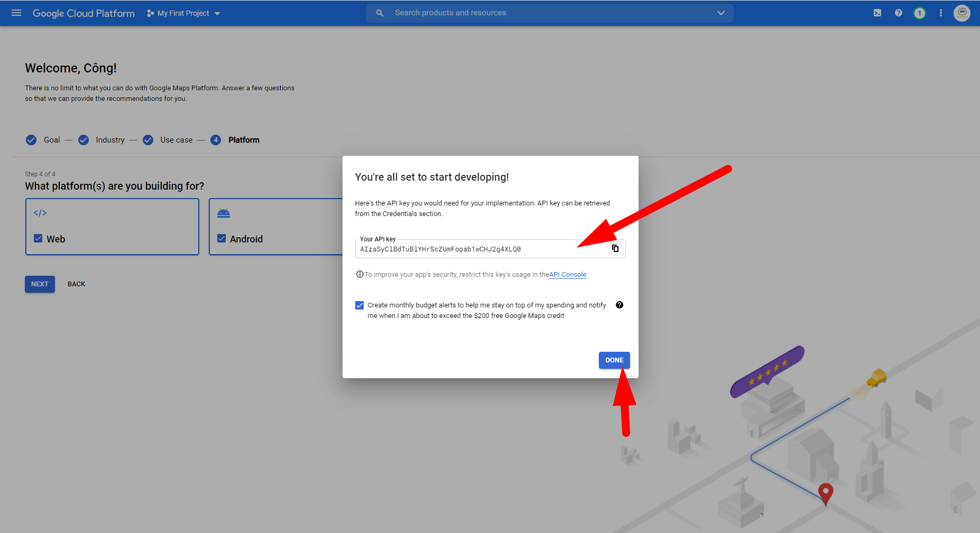Click the 'Your API key' field label

pos(378,239)
